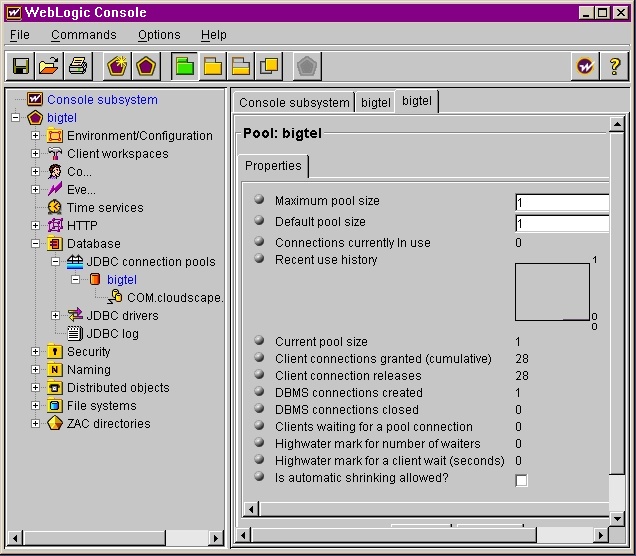Click the Naming folder icon

[x=55, y=369]
